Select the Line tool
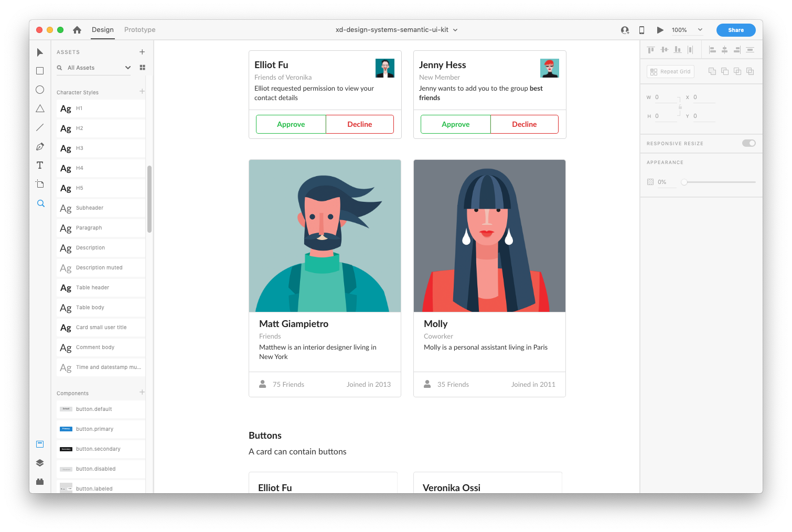The height and width of the screenshot is (532, 792). (x=40, y=127)
